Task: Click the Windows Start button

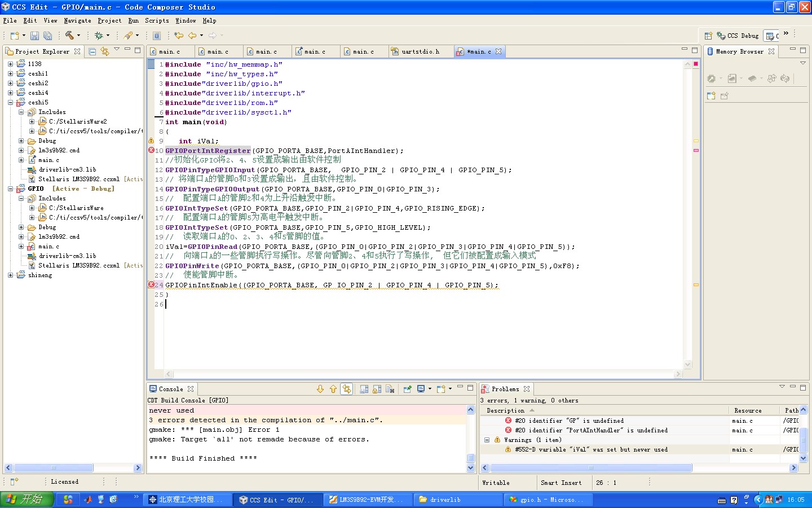Action: [x=27, y=500]
